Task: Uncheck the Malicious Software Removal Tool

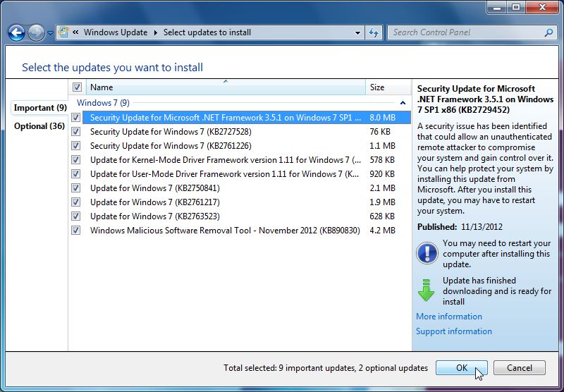Action: pos(76,230)
